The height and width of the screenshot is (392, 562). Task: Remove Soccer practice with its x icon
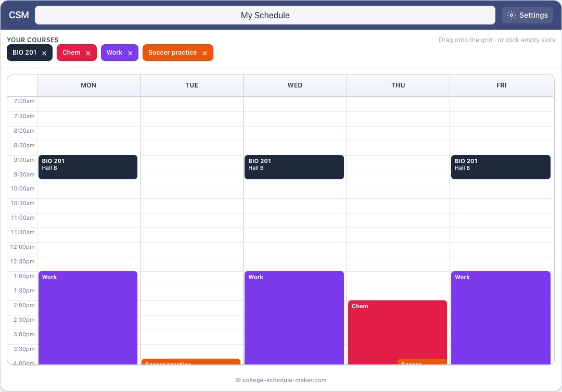click(205, 53)
